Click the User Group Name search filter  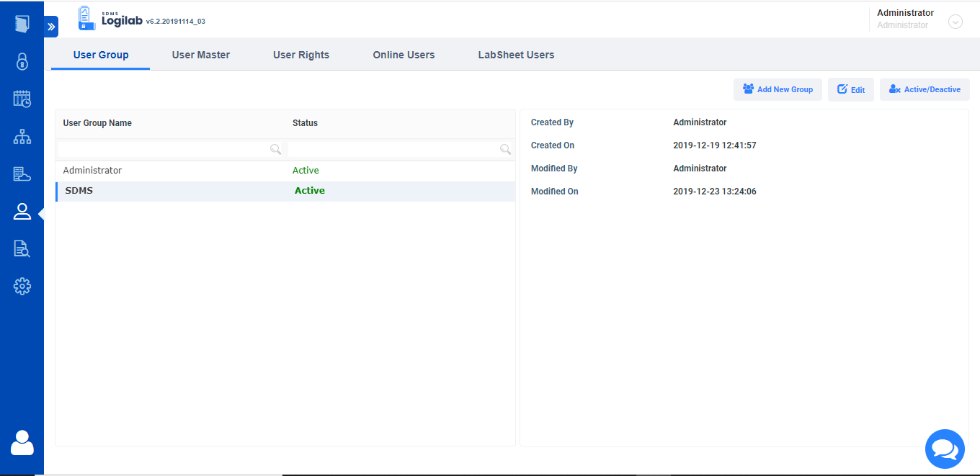click(166, 149)
